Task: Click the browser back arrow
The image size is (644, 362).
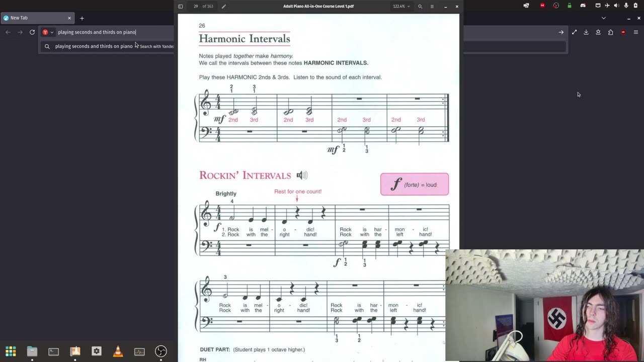Action: click(8, 32)
